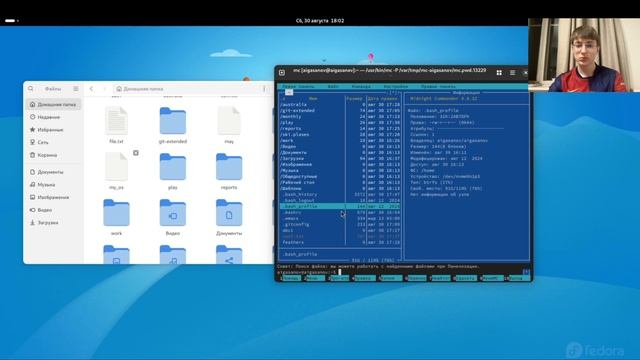Select the /reports directory row in mc

(340, 129)
